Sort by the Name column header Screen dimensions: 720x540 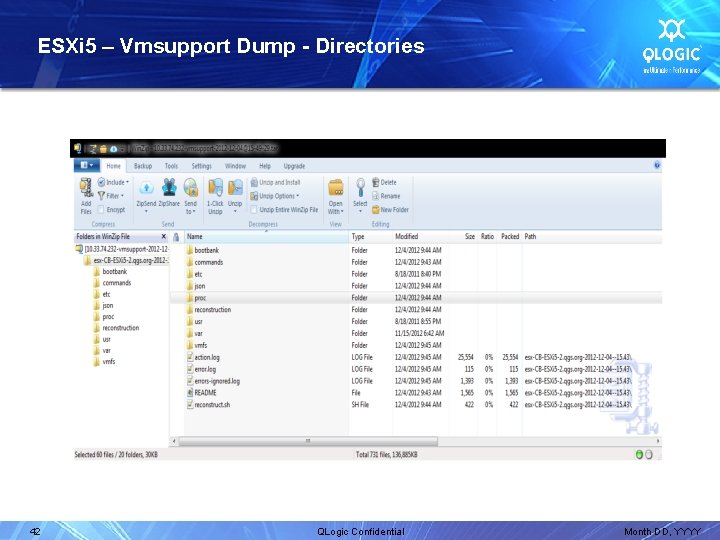pyautogui.click(x=266, y=236)
